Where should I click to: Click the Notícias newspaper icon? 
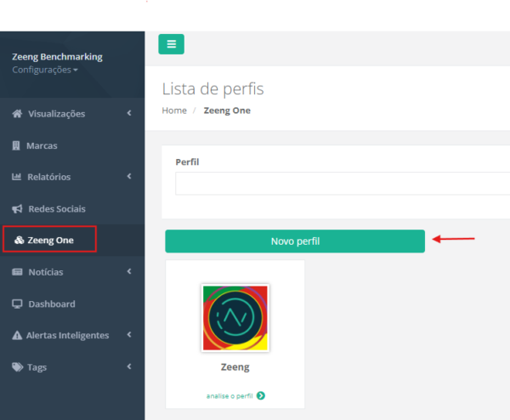[17, 272]
